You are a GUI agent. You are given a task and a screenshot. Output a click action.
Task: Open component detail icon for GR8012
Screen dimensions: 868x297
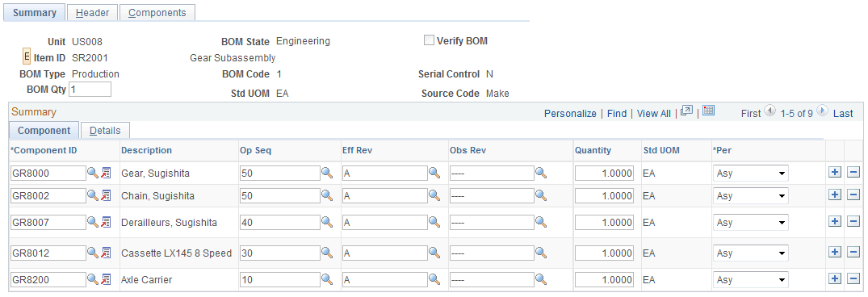pyautogui.click(x=106, y=253)
